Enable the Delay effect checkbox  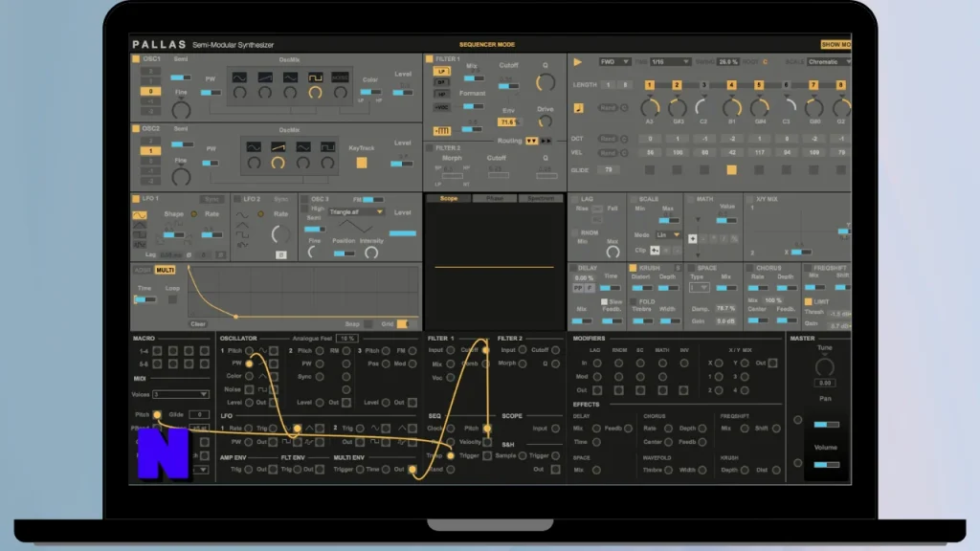[x=572, y=268]
